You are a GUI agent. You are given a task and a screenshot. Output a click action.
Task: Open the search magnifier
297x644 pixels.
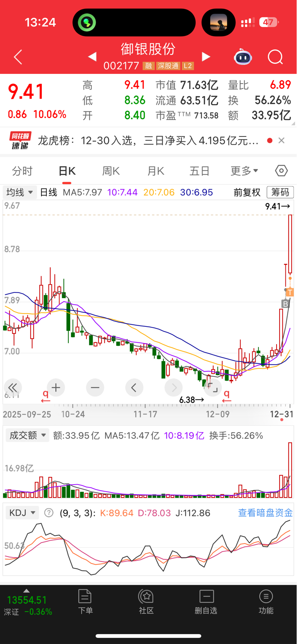275,57
